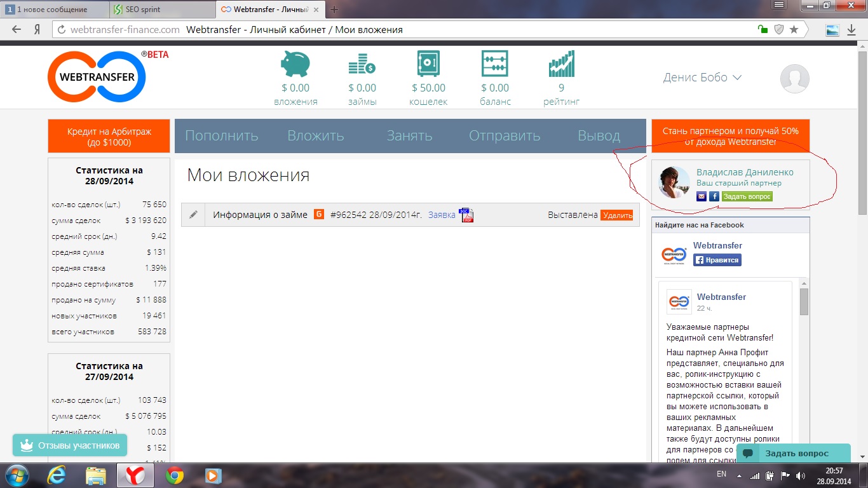Click the orange G badge in the loan row
868x488 pixels.
(x=319, y=215)
